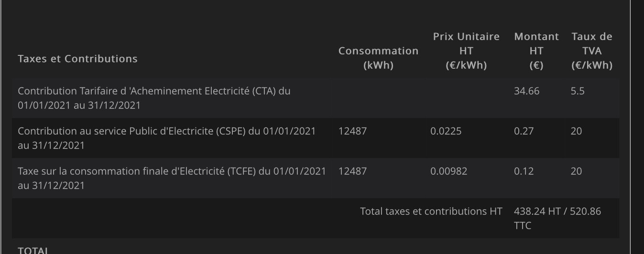Select the Consommation (kWh) column header
The image size is (644, 254).
tap(378, 58)
